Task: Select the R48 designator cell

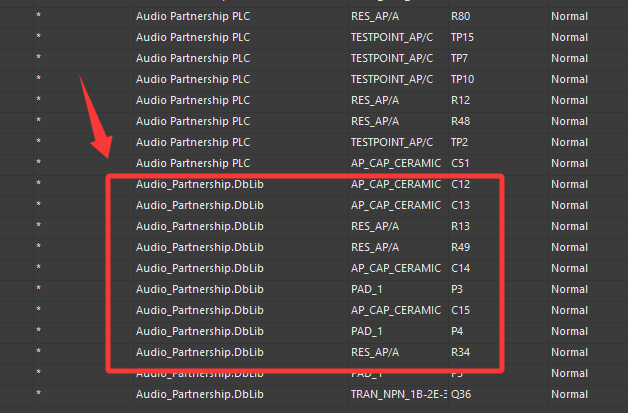Action: pyautogui.click(x=498, y=121)
